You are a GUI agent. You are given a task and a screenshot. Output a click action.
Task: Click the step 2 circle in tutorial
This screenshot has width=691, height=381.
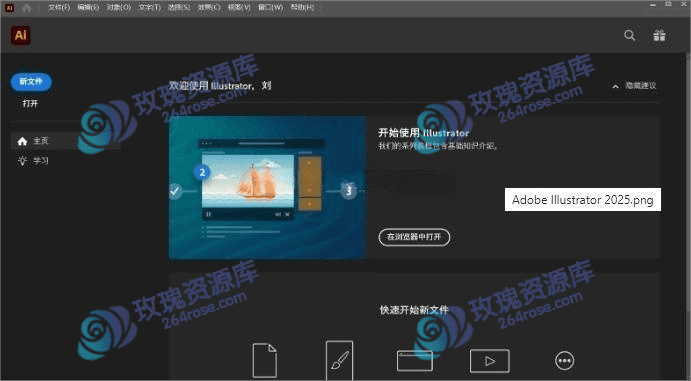202,172
